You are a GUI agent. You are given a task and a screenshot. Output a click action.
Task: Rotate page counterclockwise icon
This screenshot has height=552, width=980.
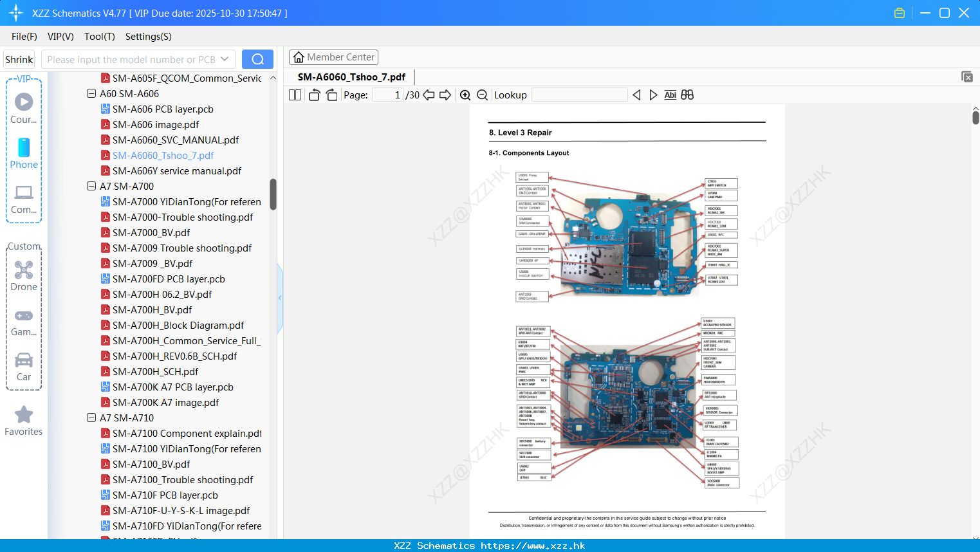pos(314,95)
